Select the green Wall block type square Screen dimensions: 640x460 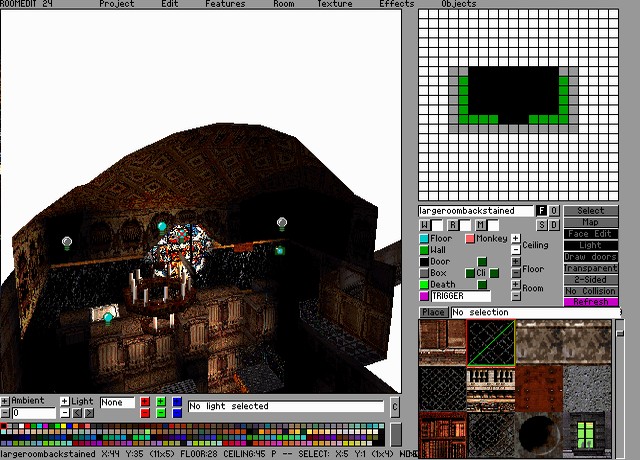click(424, 250)
